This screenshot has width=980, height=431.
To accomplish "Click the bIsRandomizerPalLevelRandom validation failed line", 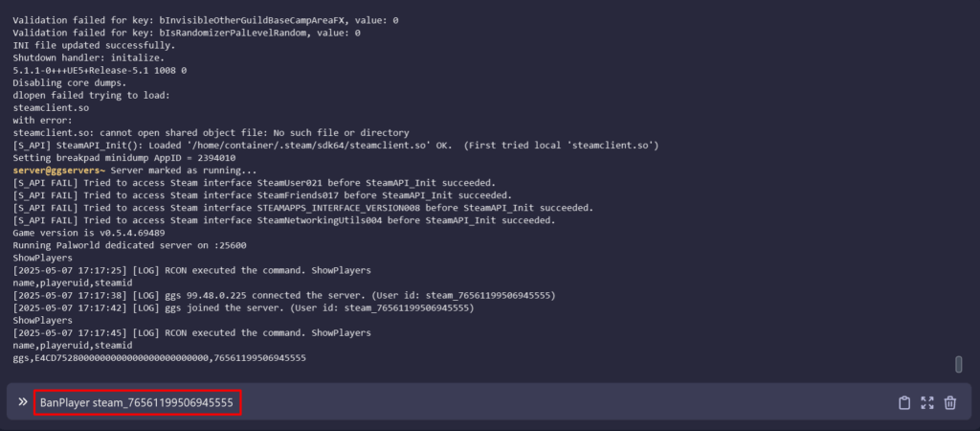I will coord(187,33).
